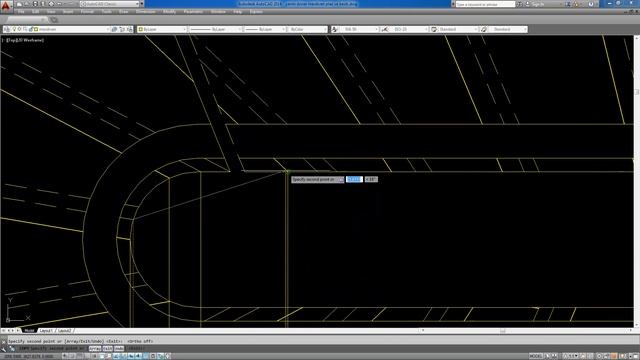Click the Autodesk Exchange Apps icon
Viewport: 640px width, 360px height.
[x=568, y=4]
